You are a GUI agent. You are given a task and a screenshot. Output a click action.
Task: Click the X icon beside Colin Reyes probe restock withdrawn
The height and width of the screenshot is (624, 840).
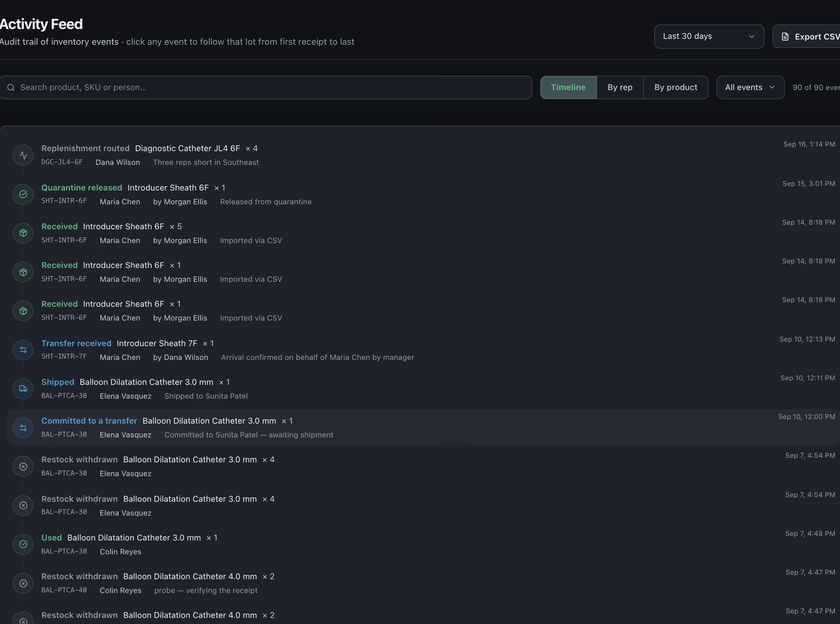pos(23,583)
